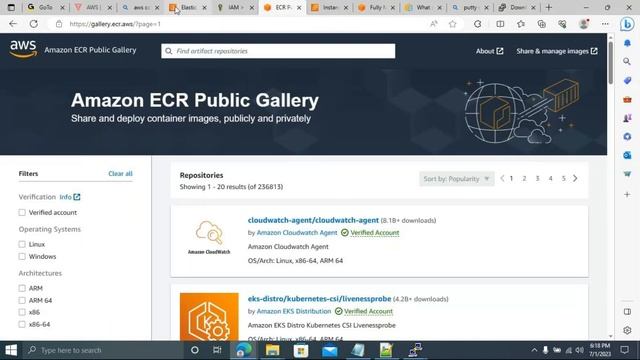This screenshot has height=360, width=640.
Task: Click the browser address bar URL
Action: pos(115,24)
